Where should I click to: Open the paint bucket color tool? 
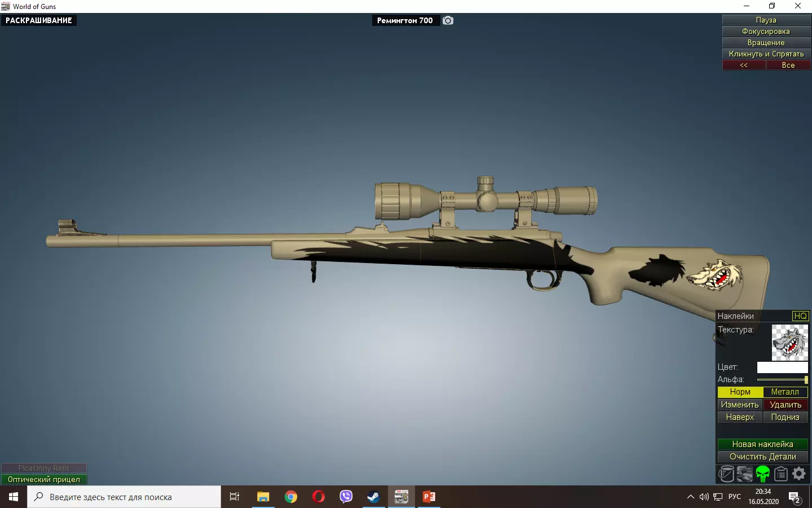coord(726,474)
